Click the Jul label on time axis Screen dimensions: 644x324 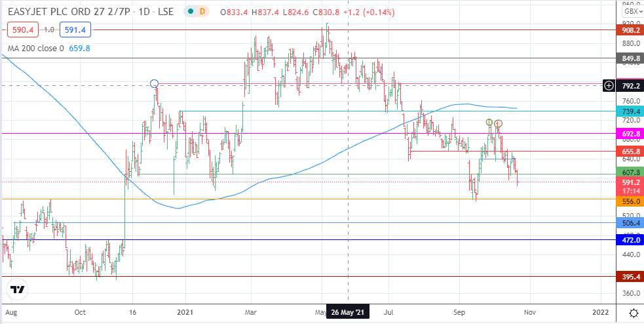point(388,312)
